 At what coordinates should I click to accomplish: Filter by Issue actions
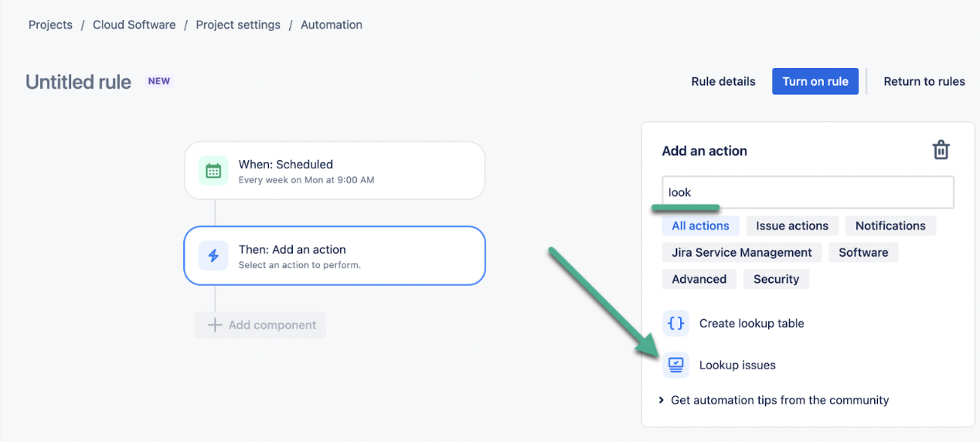click(x=792, y=226)
